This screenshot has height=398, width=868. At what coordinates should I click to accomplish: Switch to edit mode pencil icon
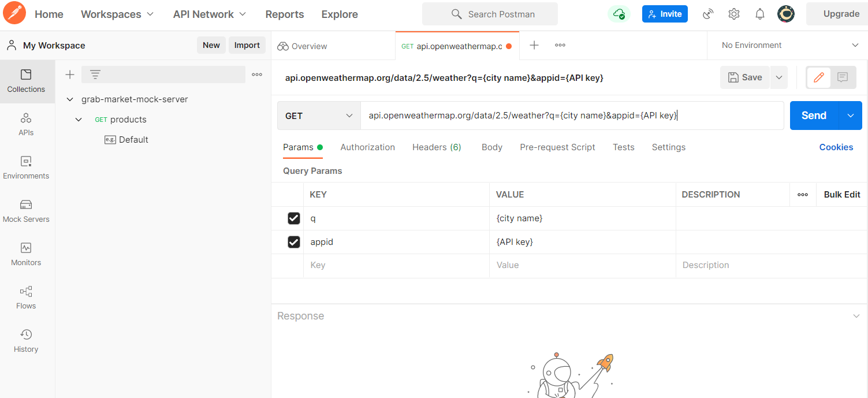(818, 77)
